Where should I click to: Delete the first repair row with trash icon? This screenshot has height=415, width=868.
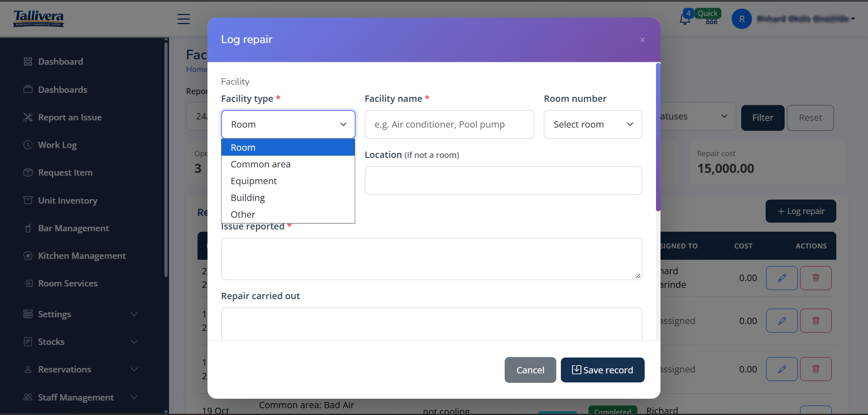(815, 278)
